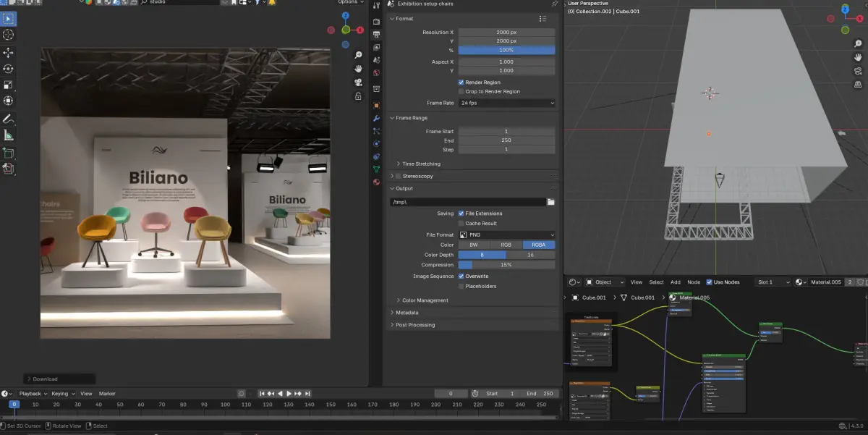The image size is (868, 435).
Task: Enable Cache Result checkbox
Action: (x=461, y=224)
